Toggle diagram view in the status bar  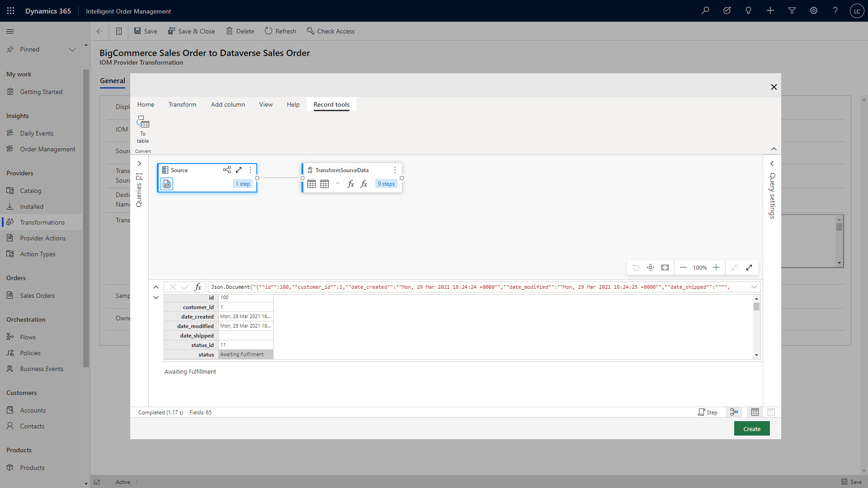[x=734, y=412]
